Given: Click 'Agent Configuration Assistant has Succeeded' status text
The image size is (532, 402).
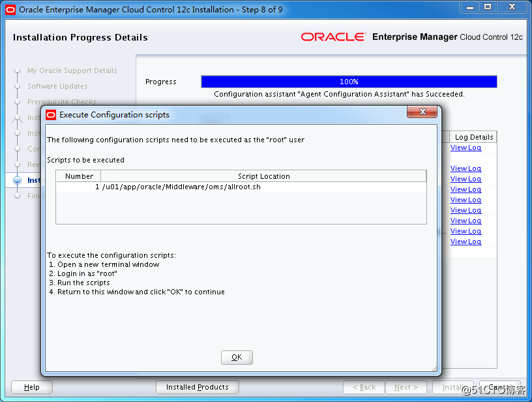Looking at the screenshot, I should 339,94.
